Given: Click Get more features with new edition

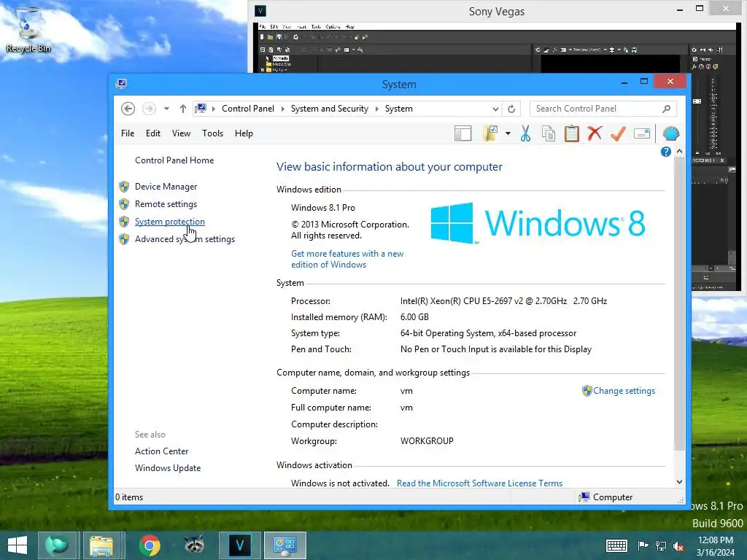Looking at the screenshot, I should coord(347,259).
